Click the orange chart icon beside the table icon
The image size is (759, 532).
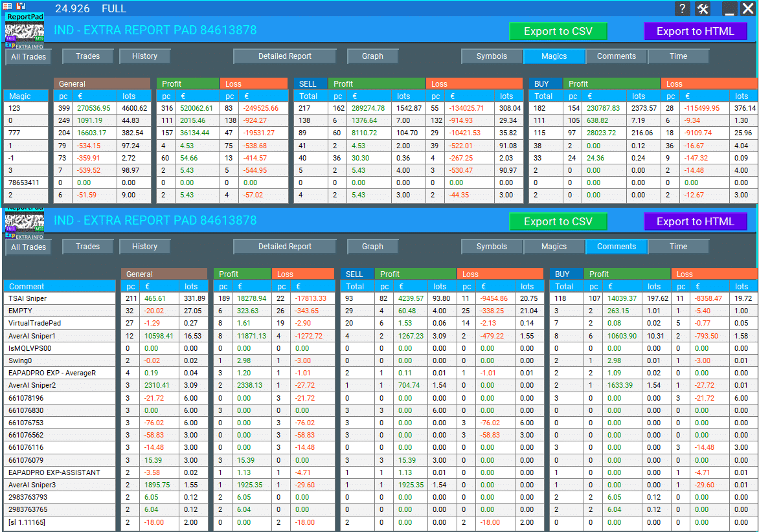21,5
